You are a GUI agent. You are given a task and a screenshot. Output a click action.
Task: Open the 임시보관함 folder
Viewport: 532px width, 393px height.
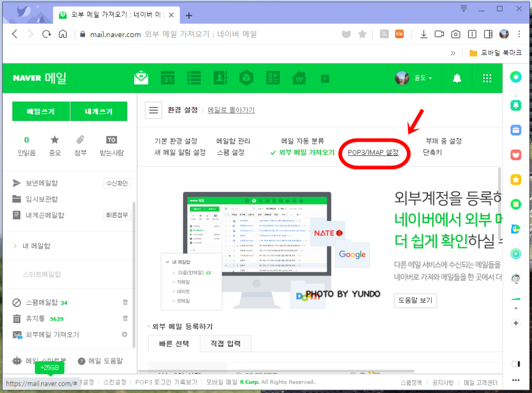pos(42,199)
